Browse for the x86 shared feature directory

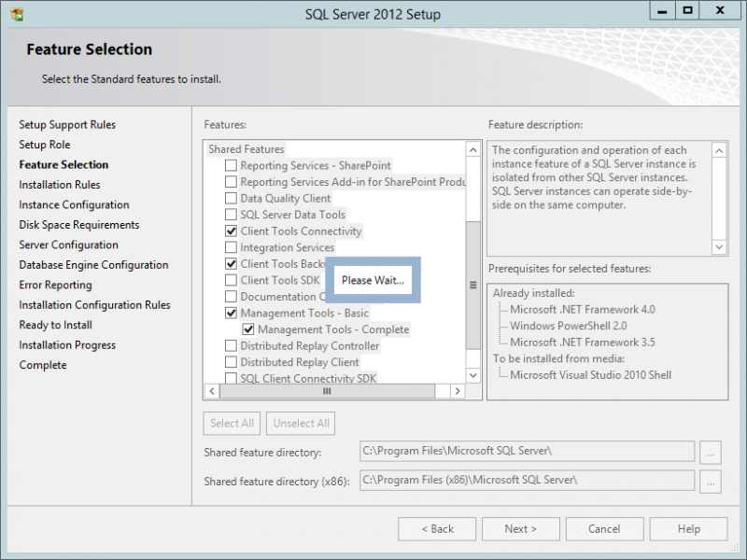coord(711,482)
